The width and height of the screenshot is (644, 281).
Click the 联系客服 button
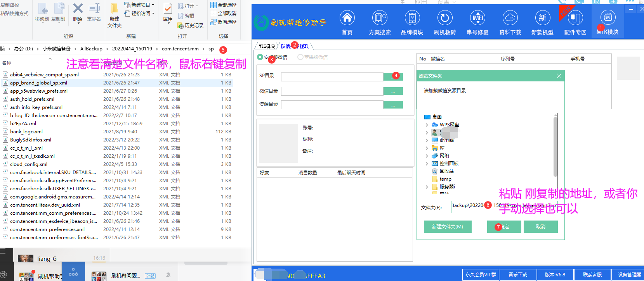pos(592,275)
